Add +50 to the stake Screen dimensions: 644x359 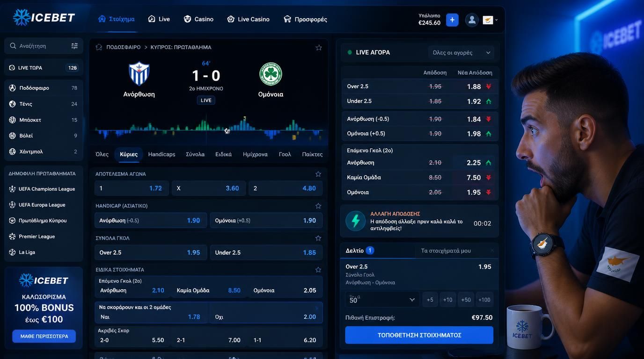[x=466, y=300]
